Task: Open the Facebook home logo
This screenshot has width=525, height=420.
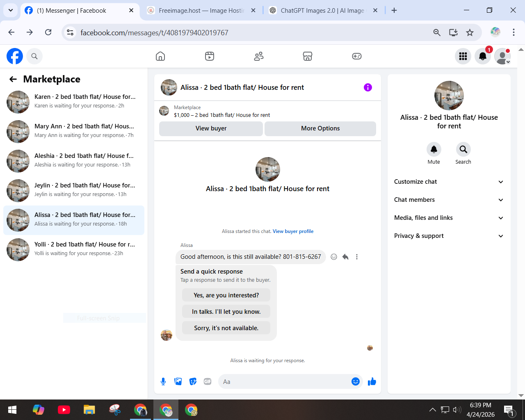Action: pos(15,56)
